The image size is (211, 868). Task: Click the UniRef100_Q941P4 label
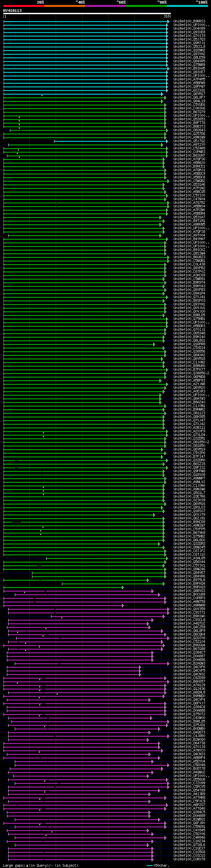pos(189,294)
